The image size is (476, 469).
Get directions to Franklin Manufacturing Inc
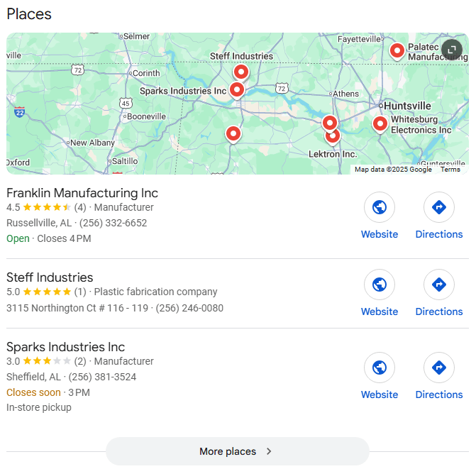tap(438, 207)
